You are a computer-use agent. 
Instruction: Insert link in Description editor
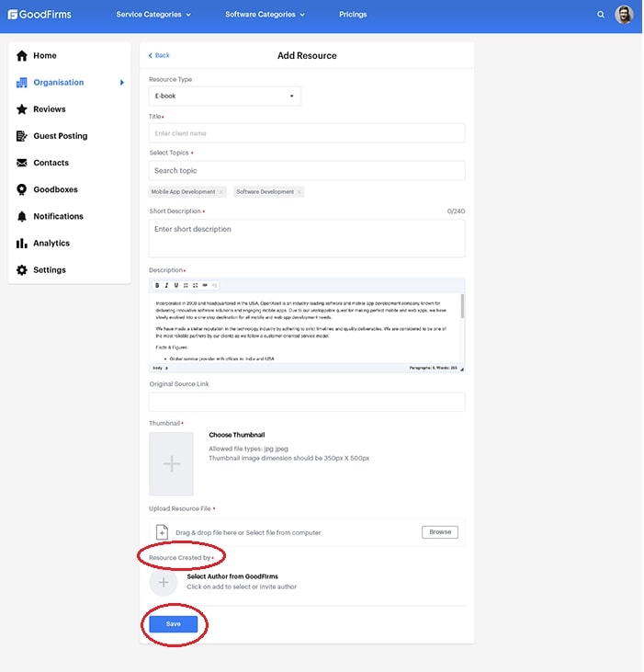[205, 285]
